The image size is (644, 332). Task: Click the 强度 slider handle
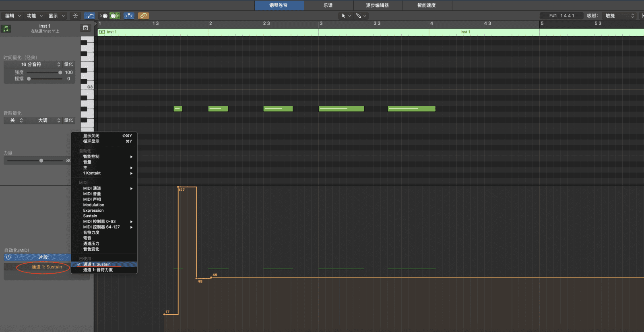60,72
